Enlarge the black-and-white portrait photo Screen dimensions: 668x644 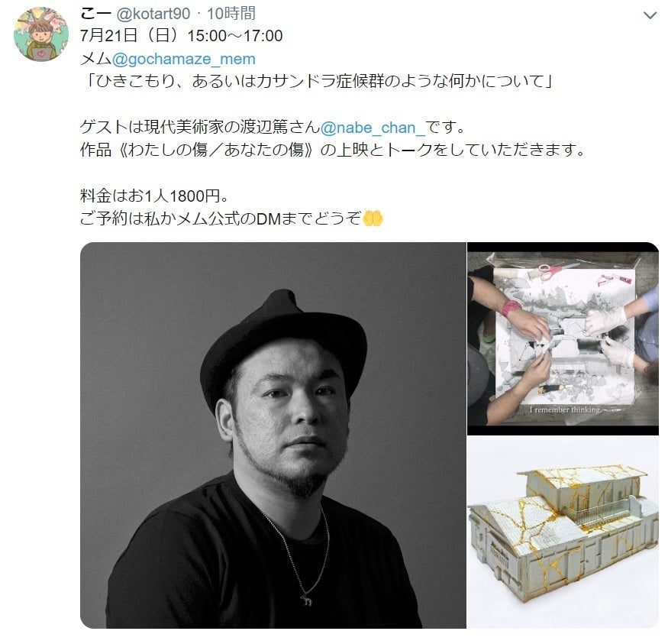point(273,435)
